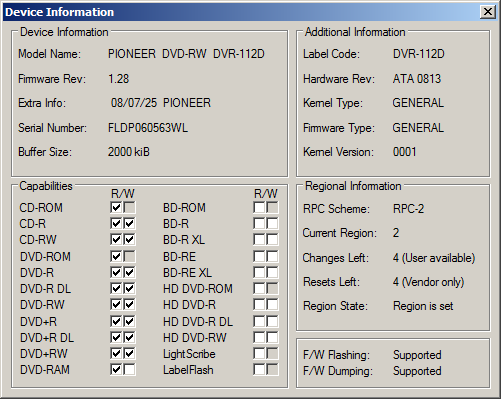
Task: Toggle the DVD-RW read checkbox
Action: [116, 304]
